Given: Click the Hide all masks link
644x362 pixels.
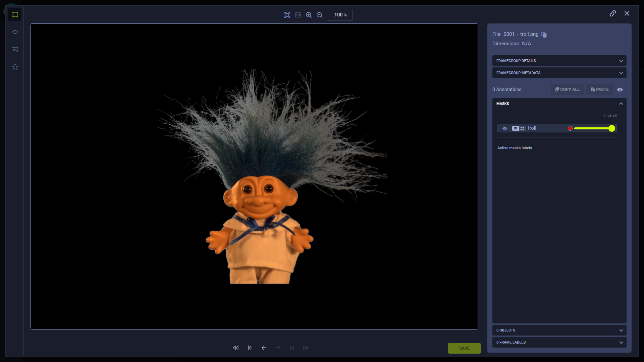Looking at the screenshot, I should tap(610, 115).
